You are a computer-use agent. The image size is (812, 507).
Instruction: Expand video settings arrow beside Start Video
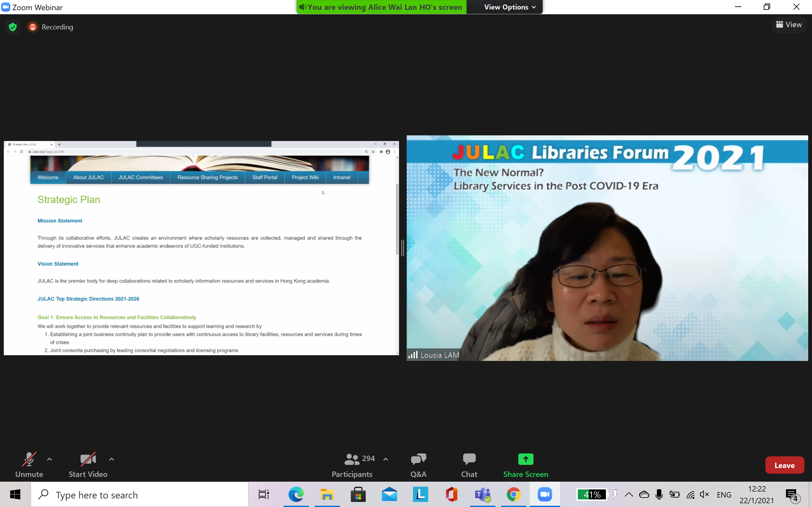click(112, 459)
